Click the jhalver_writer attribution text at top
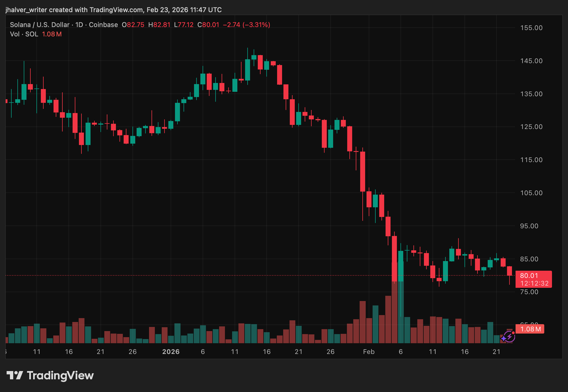Viewport: 568px width, 392px height. (x=26, y=10)
